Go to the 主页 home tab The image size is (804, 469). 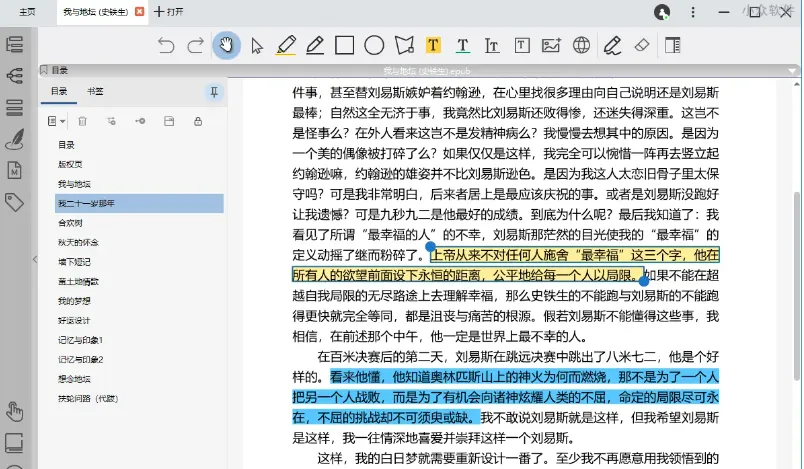tap(27, 12)
